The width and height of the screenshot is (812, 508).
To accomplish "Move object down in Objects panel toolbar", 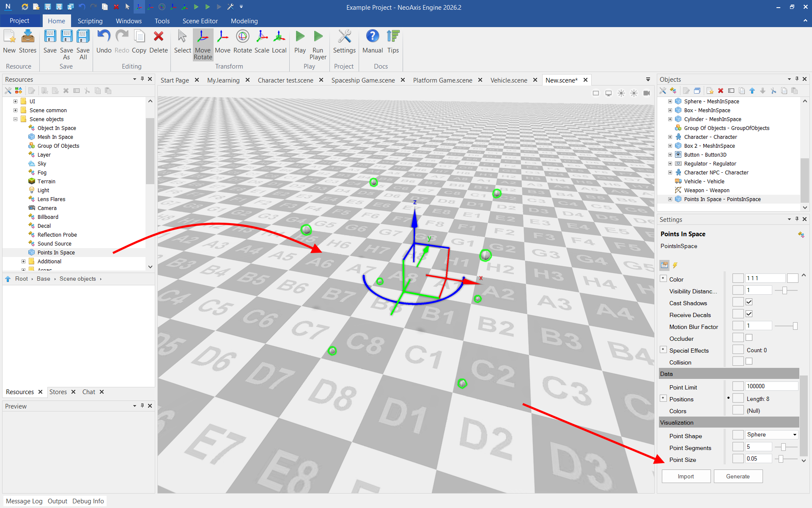I will pos(763,91).
